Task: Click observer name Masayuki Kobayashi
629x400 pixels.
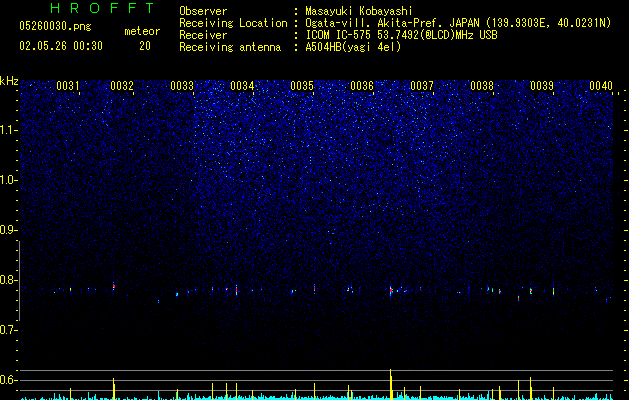Action: tap(359, 11)
